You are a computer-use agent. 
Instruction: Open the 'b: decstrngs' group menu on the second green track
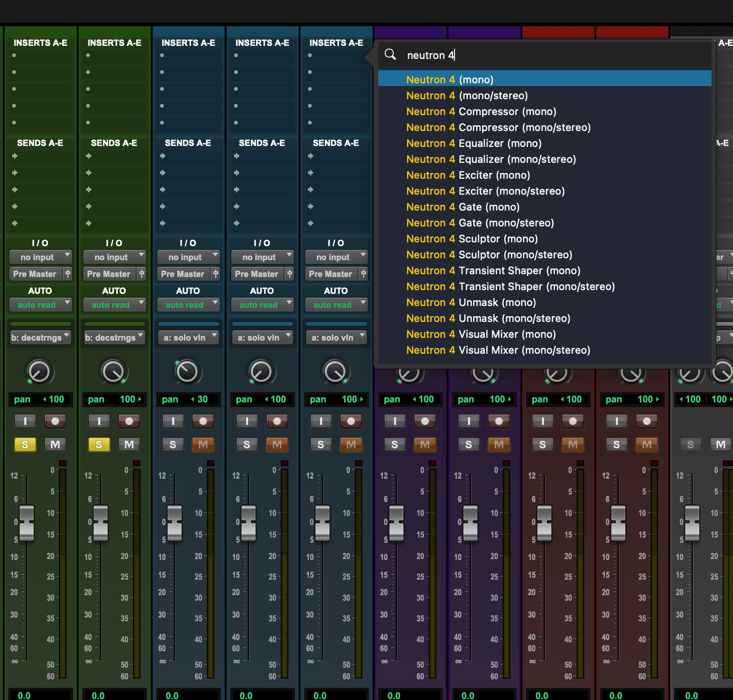point(114,337)
